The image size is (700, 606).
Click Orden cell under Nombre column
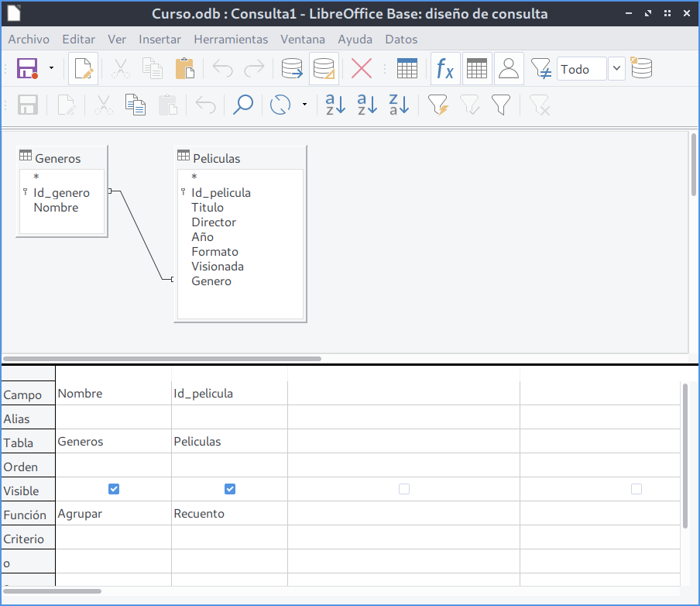click(113, 465)
